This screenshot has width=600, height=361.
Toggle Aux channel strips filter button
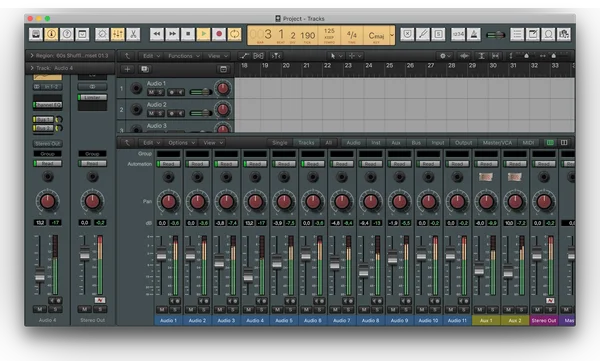coord(396,143)
